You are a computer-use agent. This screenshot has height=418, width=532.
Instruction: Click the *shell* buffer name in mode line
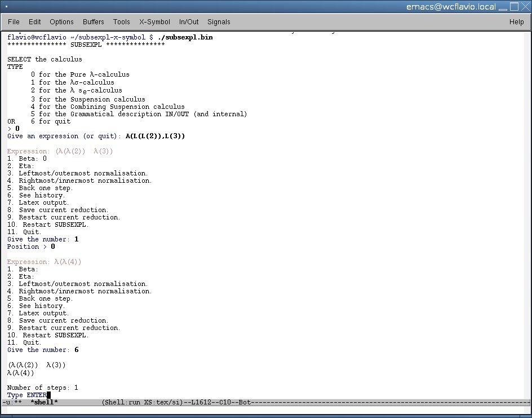[x=44, y=402]
